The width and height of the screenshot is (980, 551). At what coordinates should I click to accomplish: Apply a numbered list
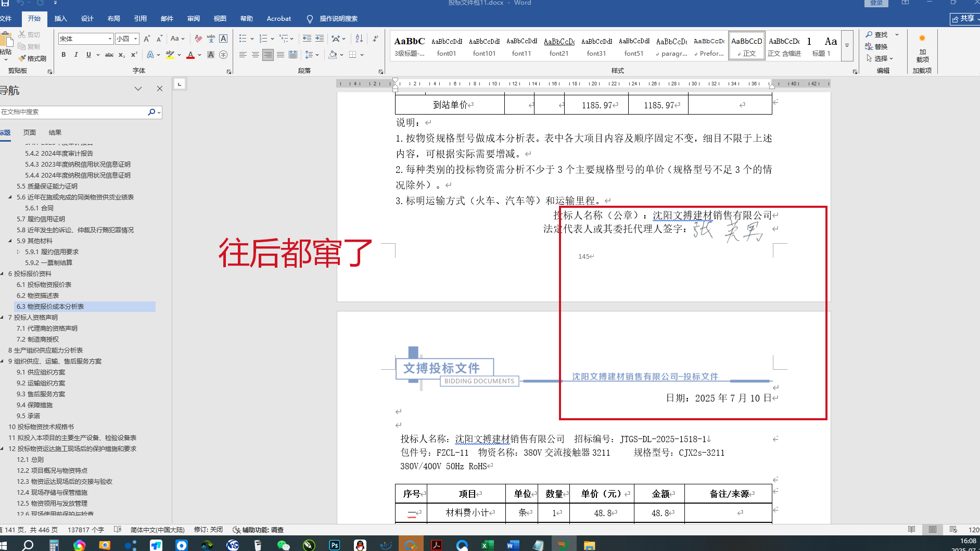tap(263, 39)
